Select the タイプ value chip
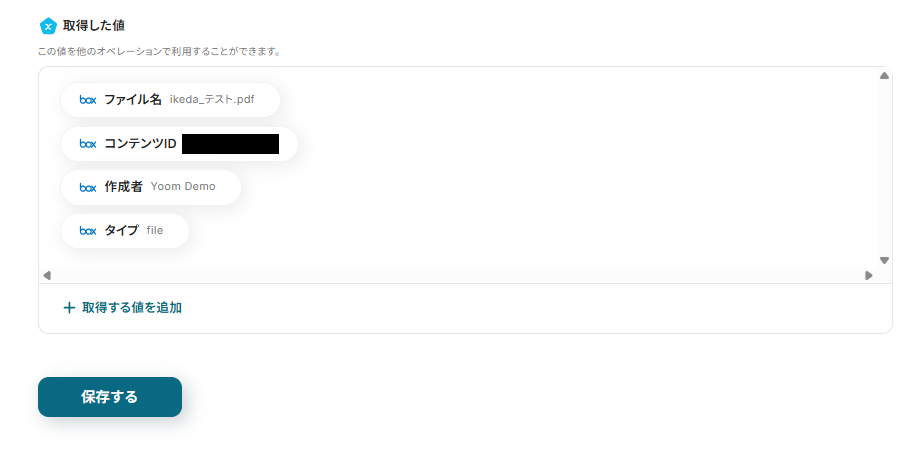The image size is (921, 457). click(x=125, y=231)
